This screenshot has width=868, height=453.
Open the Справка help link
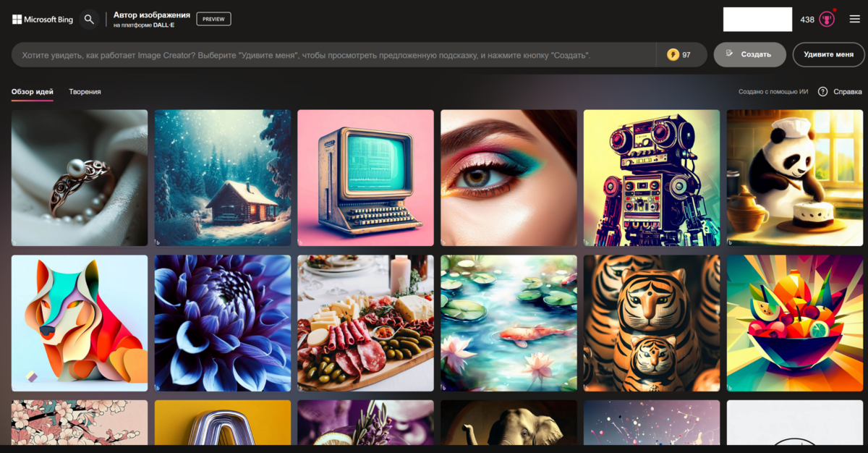[x=848, y=92]
